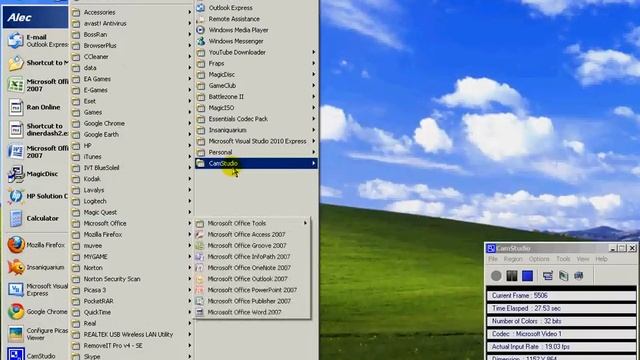Open the Help menu in CamStudio
640x360 pixels.
coord(602,259)
